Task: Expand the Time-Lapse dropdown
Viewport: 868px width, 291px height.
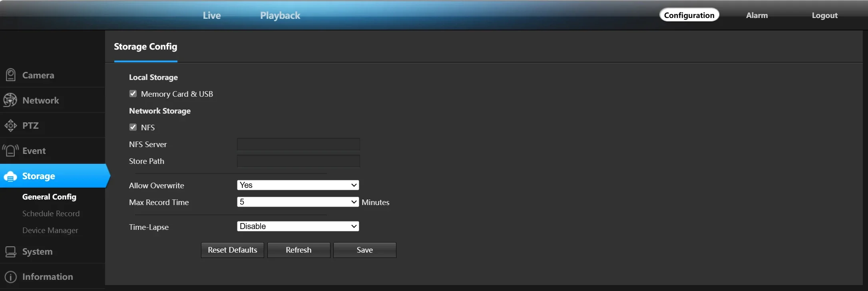Action: [x=298, y=226]
